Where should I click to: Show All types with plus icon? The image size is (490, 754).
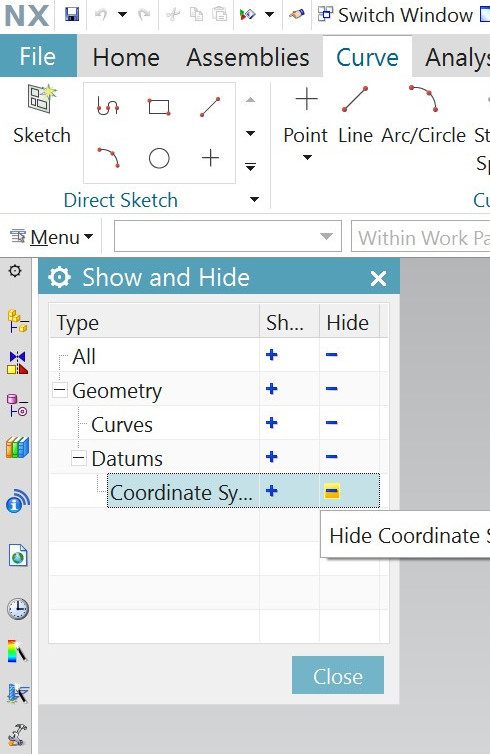pyautogui.click(x=272, y=355)
